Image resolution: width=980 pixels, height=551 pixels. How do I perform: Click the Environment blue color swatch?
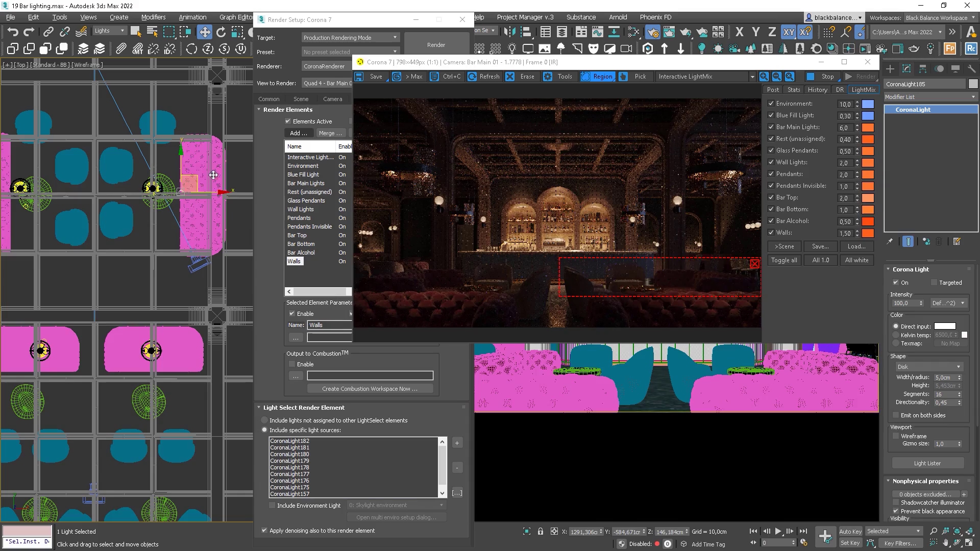[x=868, y=104]
